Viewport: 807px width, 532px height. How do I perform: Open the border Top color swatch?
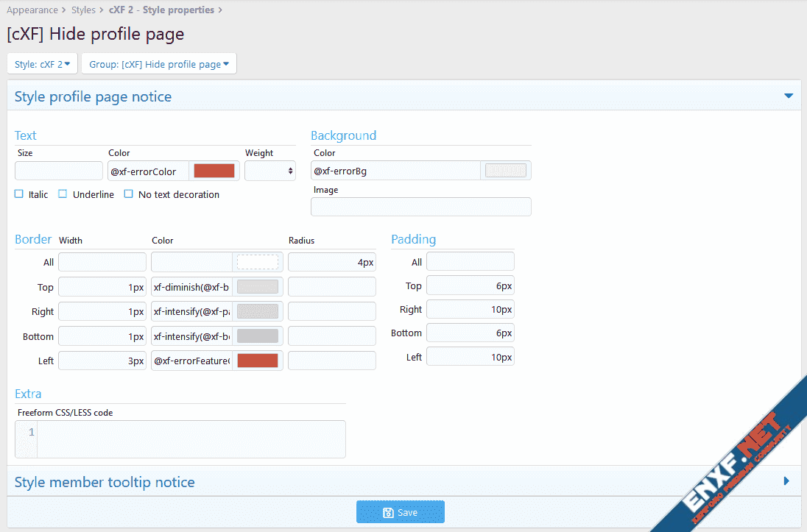258,287
